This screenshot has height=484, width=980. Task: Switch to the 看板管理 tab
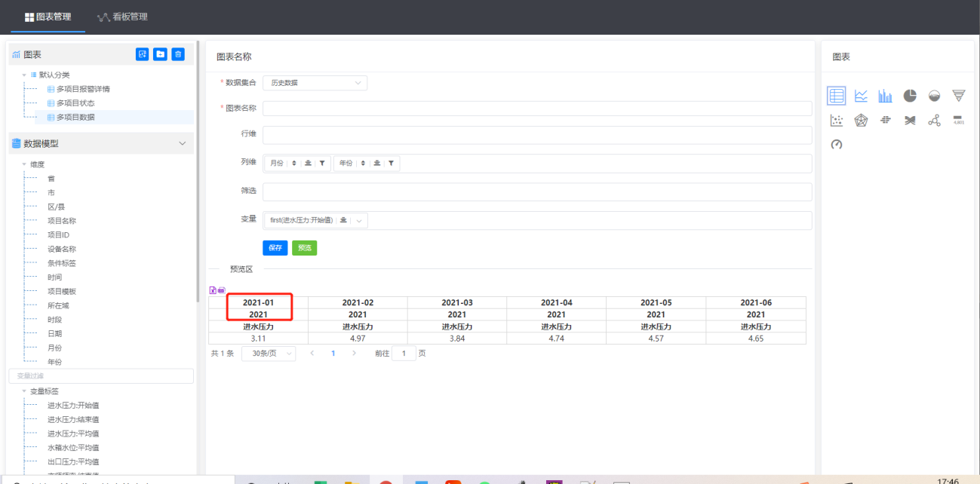pos(122,17)
